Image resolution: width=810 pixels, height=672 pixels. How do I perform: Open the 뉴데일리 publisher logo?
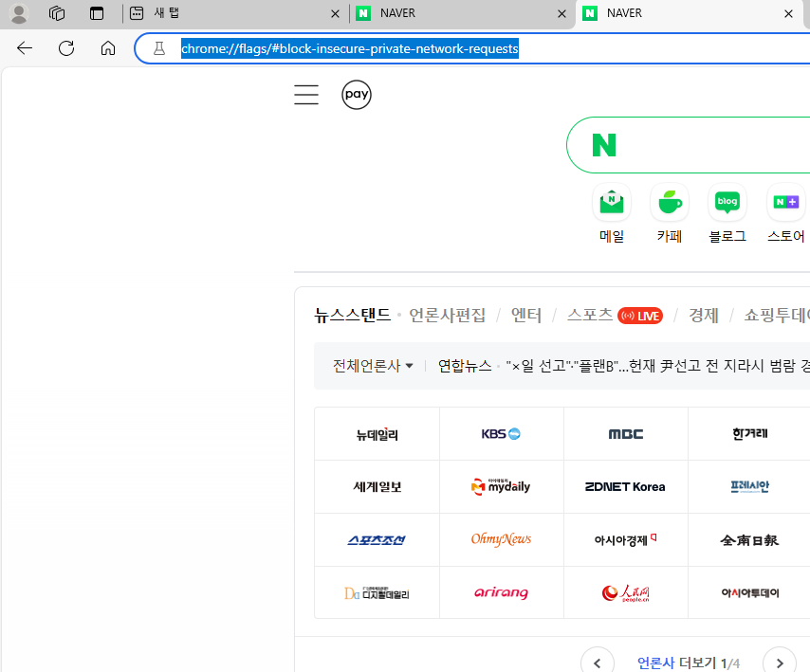(377, 434)
